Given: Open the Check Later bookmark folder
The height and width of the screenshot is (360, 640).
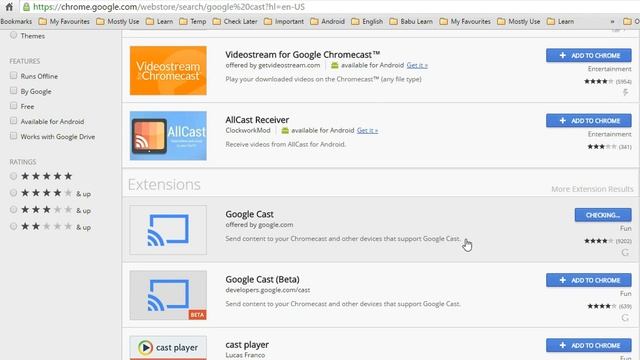Looking at the screenshot, I should pos(235,22).
